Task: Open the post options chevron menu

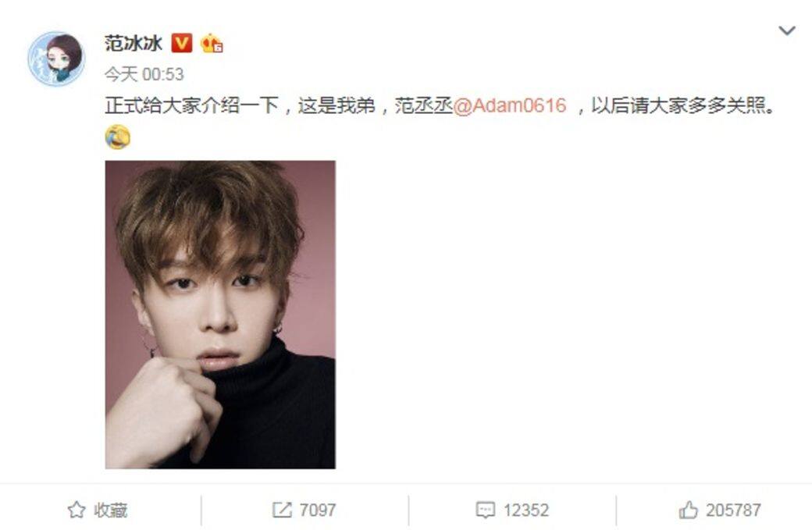Action: click(x=787, y=31)
